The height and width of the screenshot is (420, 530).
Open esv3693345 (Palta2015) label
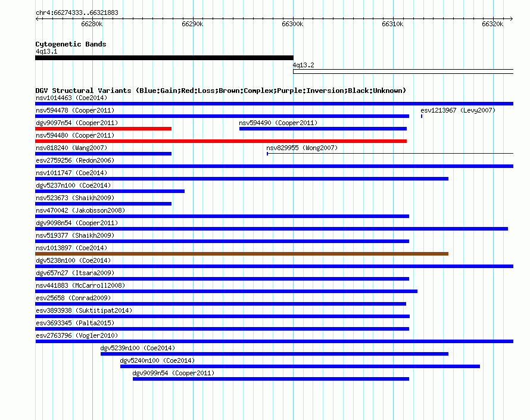[75, 323]
